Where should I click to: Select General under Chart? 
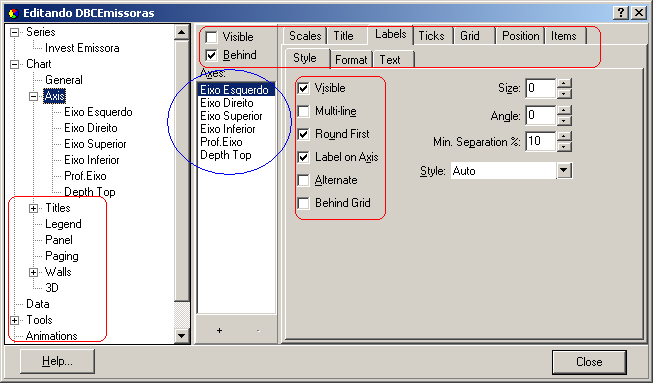[x=64, y=80]
